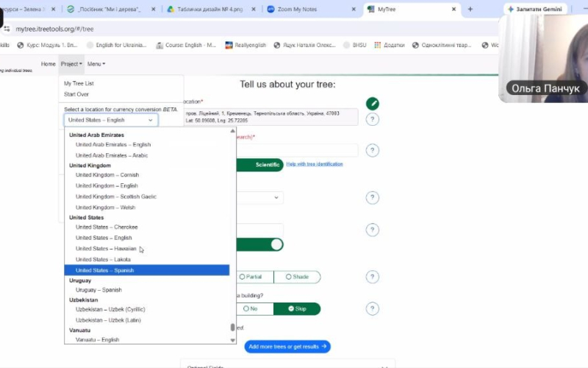Open help icon beside the green toggle switch
Viewport: 588px width, 368px height.
[x=373, y=230]
